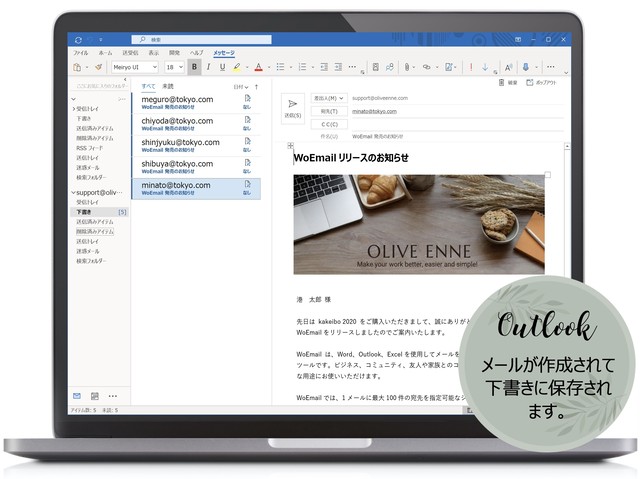This screenshot has height=479, width=640.
Task: Click the 破棄 discard button
Action: (x=508, y=83)
